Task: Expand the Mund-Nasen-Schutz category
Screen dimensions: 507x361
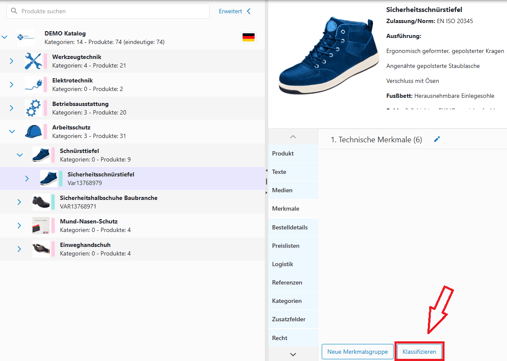Action: pyautogui.click(x=19, y=225)
